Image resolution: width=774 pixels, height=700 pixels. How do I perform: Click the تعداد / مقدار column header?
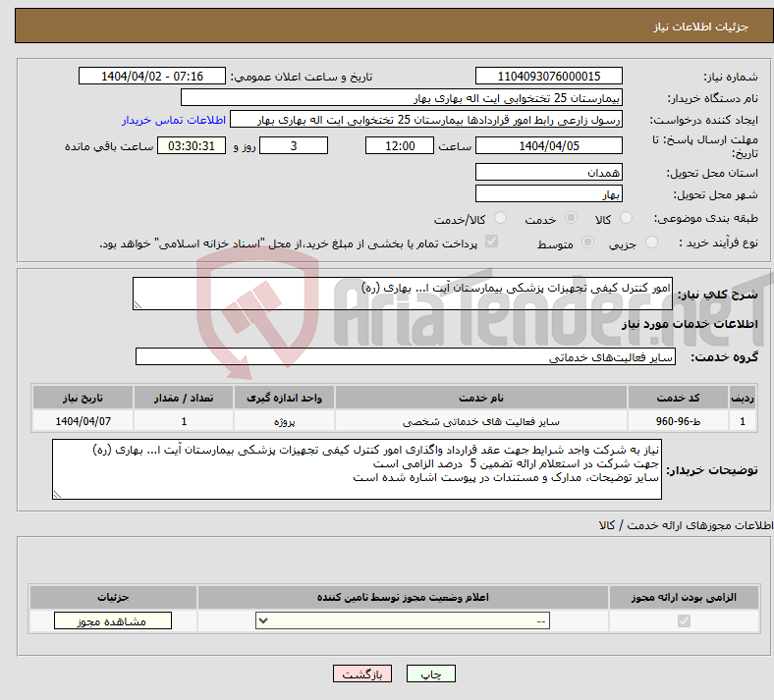pyautogui.click(x=184, y=398)
